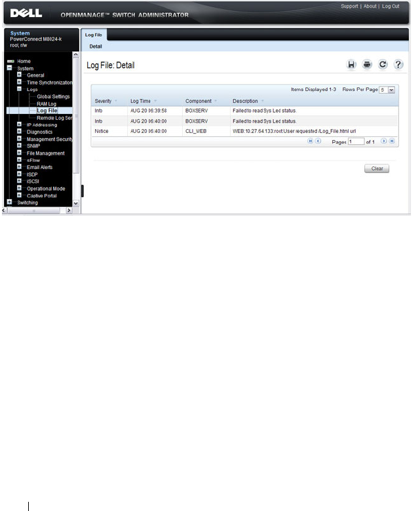Select the Detail sub-tab
Viewport: 420px width, 511px height.
[x=96, y=47]
